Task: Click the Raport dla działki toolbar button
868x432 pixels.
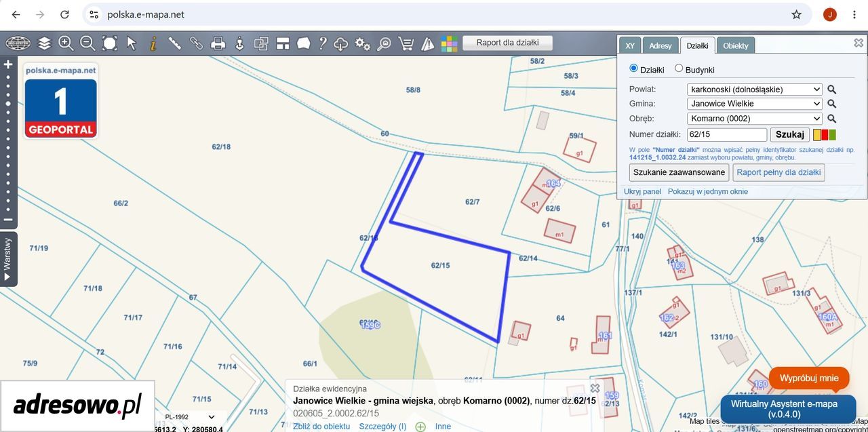Action: pyautogui.click(x=507, y=43)
